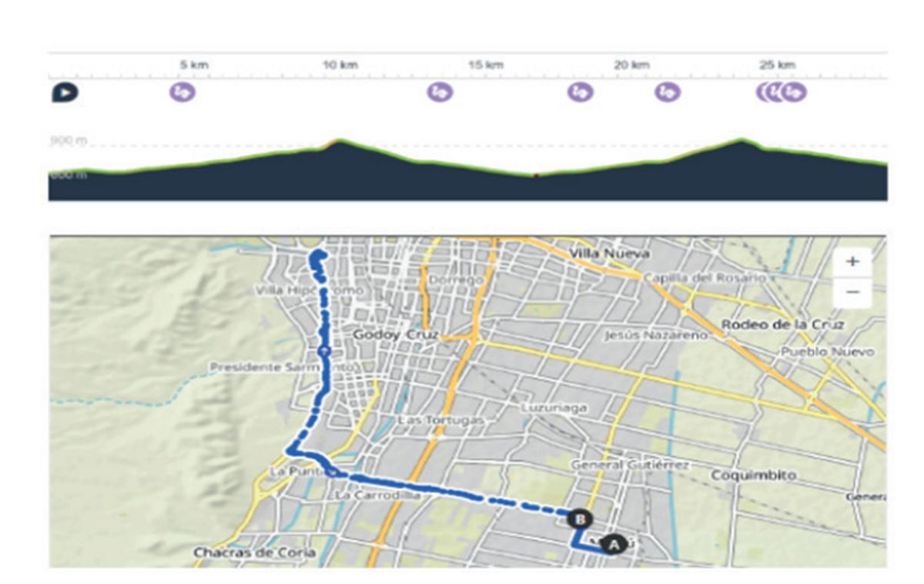Click the lowest elevation point on the profile
The height and width of the screenshot is (584, 924).
click(x=537, y=176)
